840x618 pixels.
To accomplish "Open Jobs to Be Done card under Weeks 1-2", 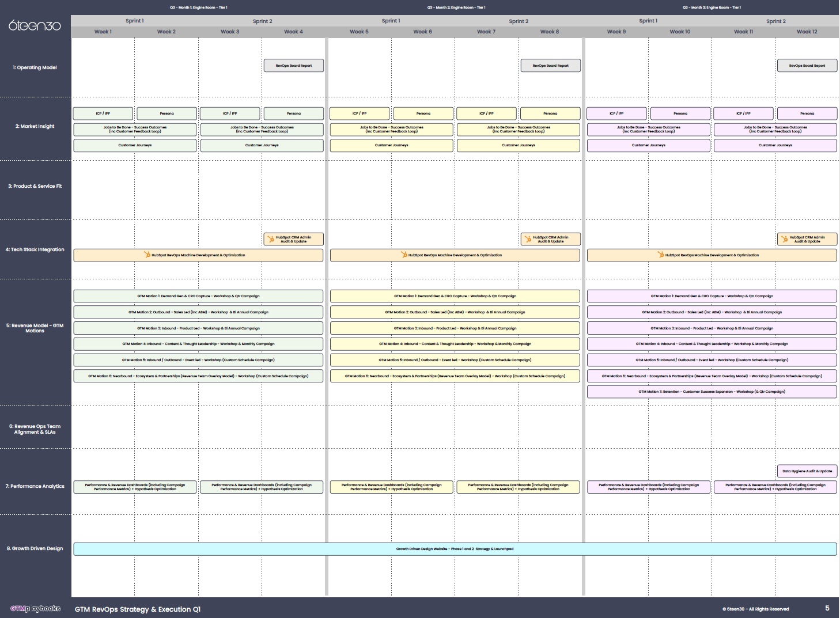I will coord(135,130).
